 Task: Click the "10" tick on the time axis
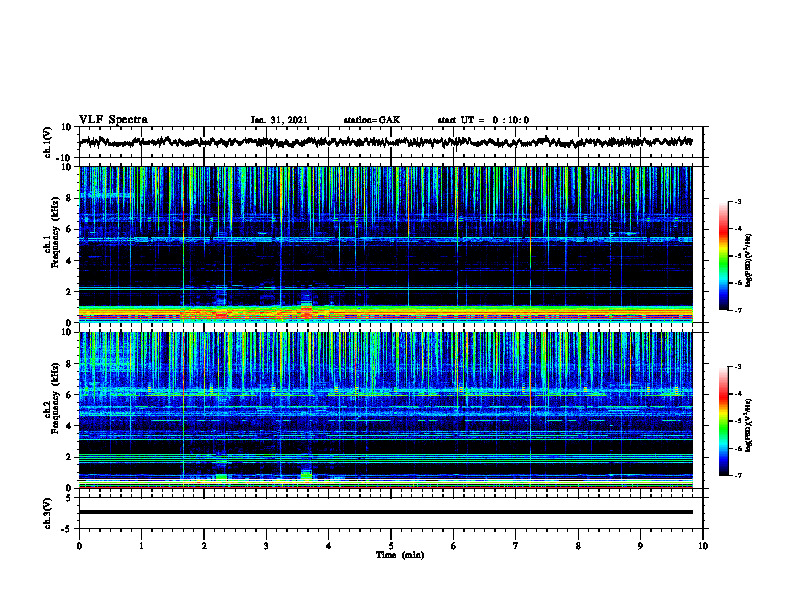[x=703, y=546]
